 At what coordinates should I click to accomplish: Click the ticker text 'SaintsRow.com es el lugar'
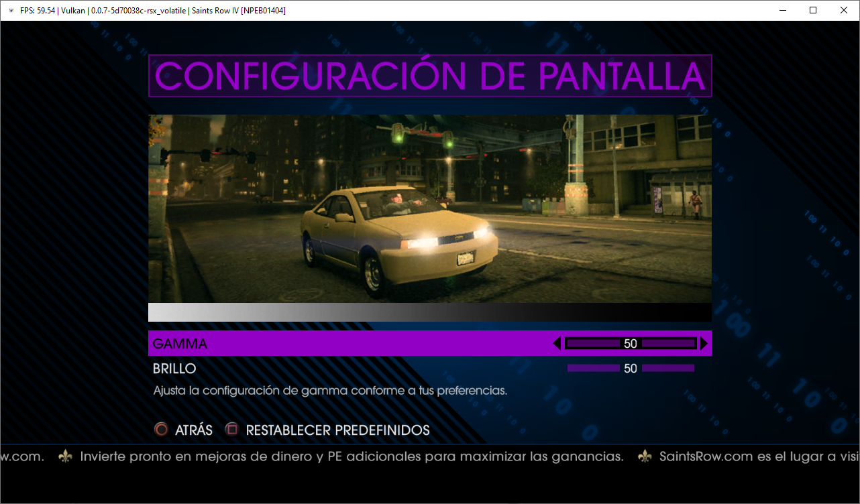[x=759, y=456]
